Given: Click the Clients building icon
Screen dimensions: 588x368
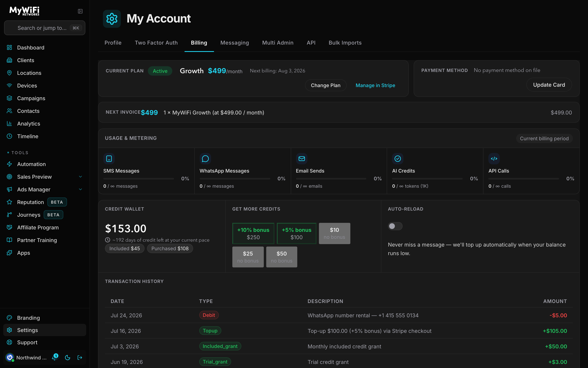Looking at the screenshot, I should click(x=9, y=60).
